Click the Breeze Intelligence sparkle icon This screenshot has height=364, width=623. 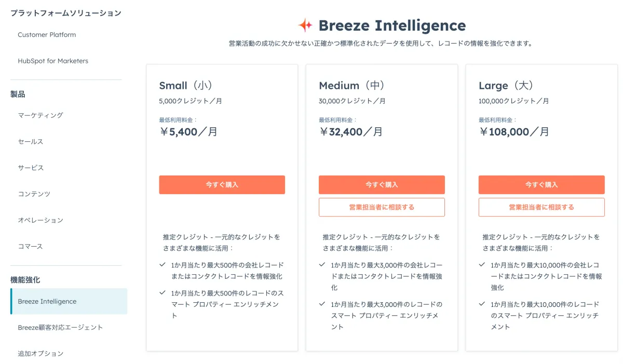click(x=305, y=24)
